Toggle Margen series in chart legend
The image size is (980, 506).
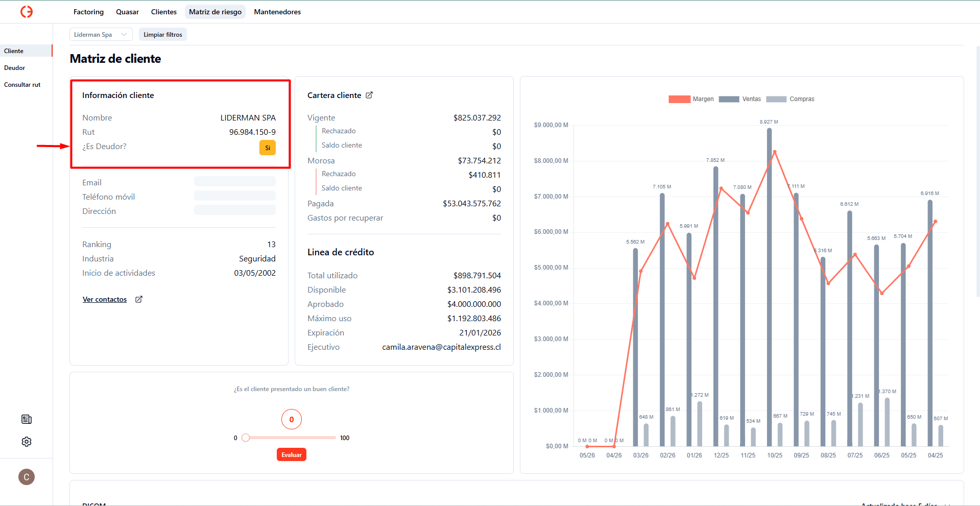coord(690,99)
